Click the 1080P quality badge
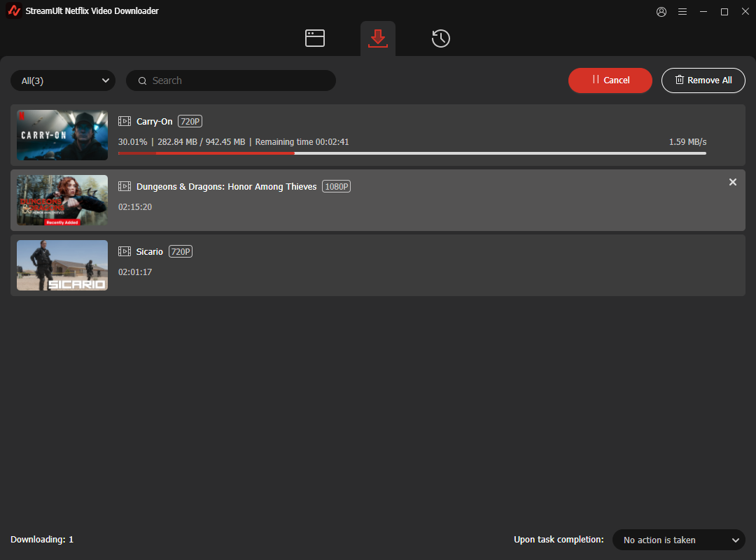The image size is (756, 560). pos(336,186)
